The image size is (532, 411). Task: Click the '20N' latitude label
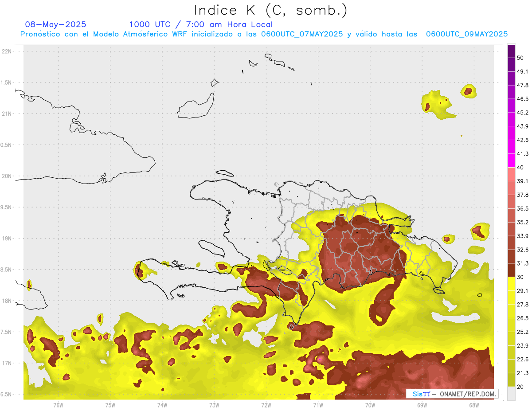click(x=7, y=176)
